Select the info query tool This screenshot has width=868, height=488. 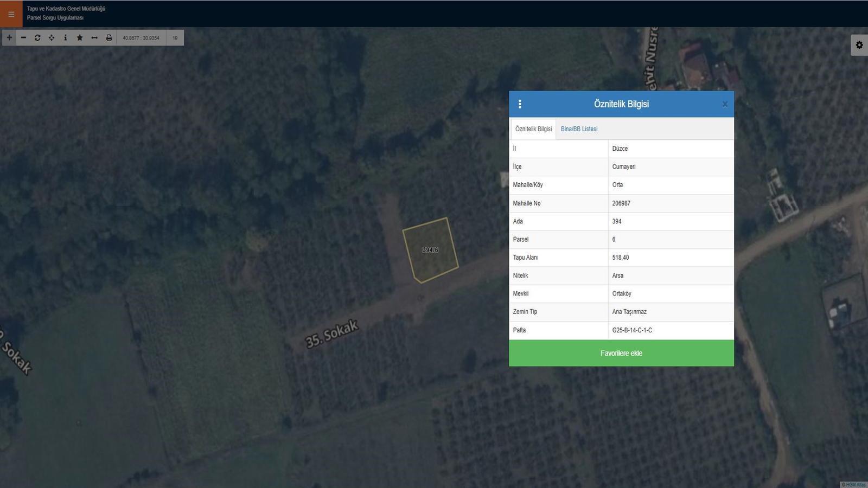tap(66, 37)
